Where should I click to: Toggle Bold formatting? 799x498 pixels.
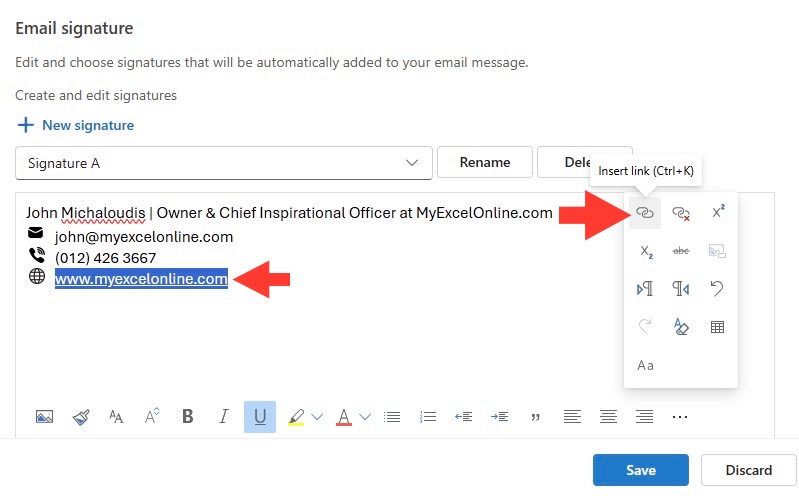[x=188, y=417]
